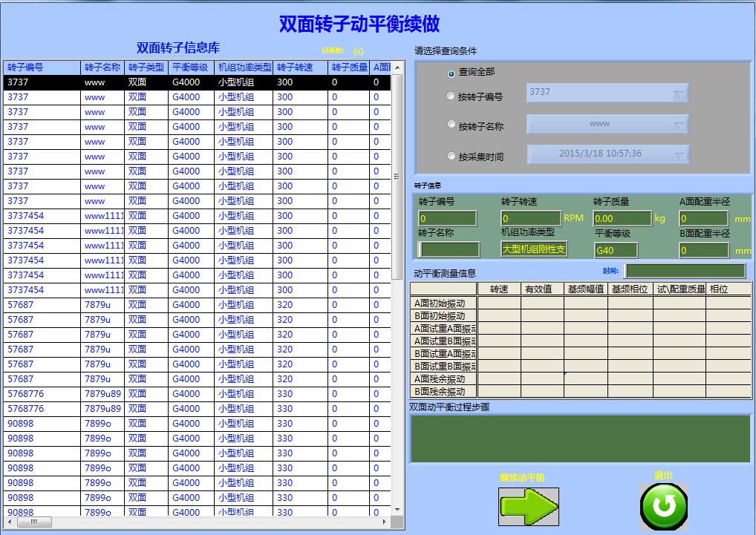
Task: Enable the 按采集时间 search option
Action: (451, 156)
